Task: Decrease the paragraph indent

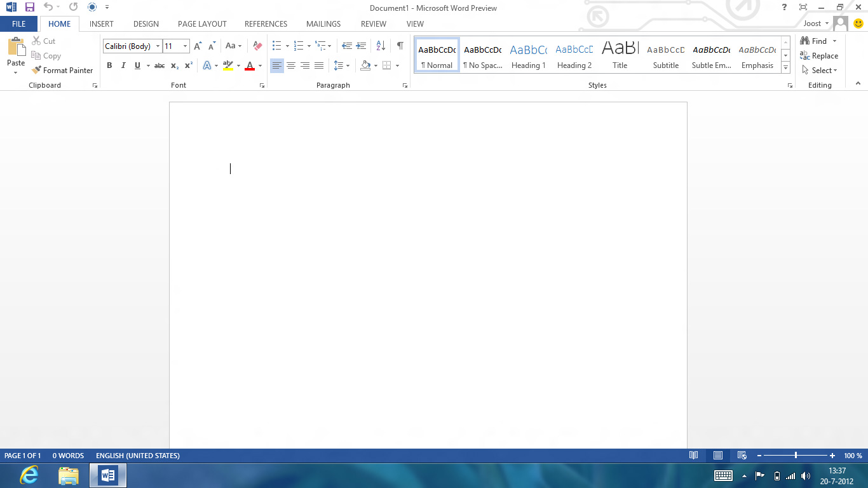Action: click(347, 46)
